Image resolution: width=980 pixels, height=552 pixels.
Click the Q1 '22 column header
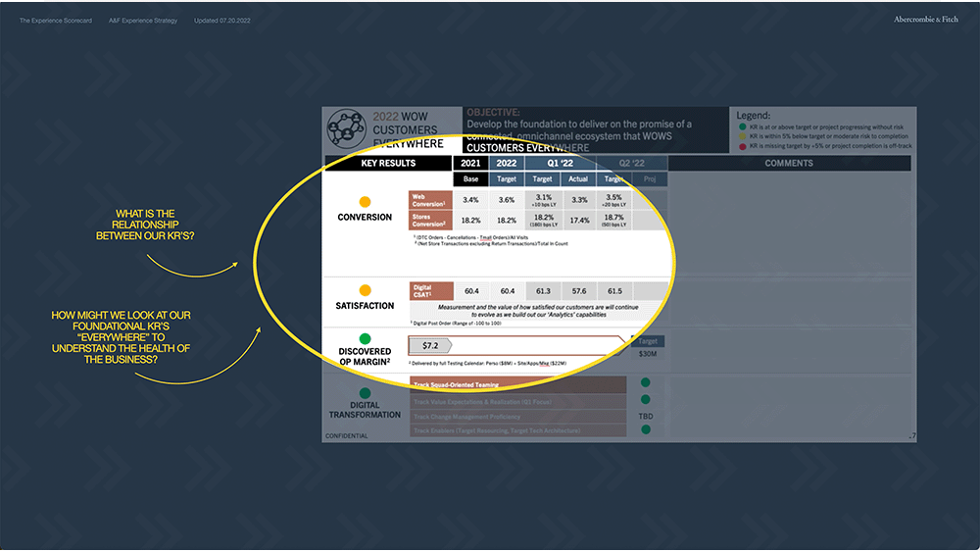(x=559, y=163)
